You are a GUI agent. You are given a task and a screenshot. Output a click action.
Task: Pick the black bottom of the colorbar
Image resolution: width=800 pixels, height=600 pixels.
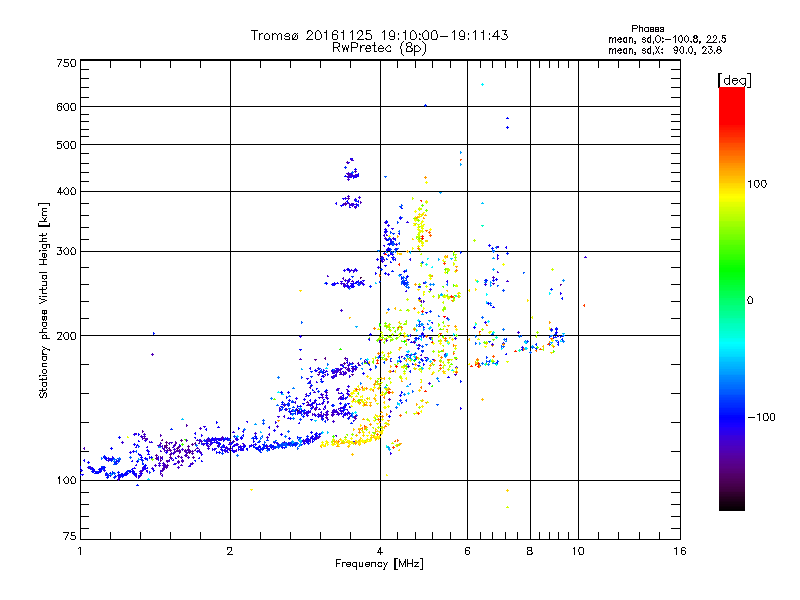[x=732, y=503]
